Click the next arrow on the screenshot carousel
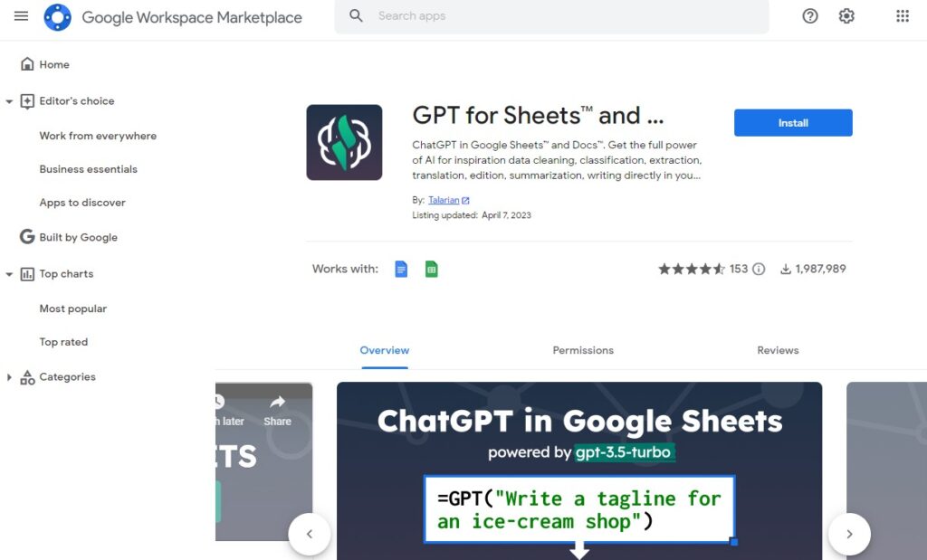The image size is (927, 560). [849, 534]
